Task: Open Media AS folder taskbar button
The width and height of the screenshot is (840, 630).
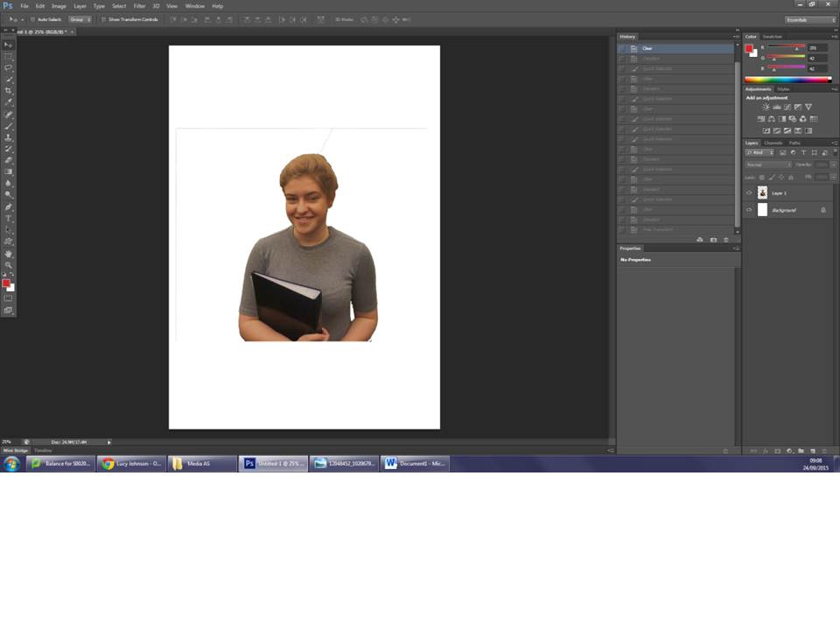Action: 202,464
